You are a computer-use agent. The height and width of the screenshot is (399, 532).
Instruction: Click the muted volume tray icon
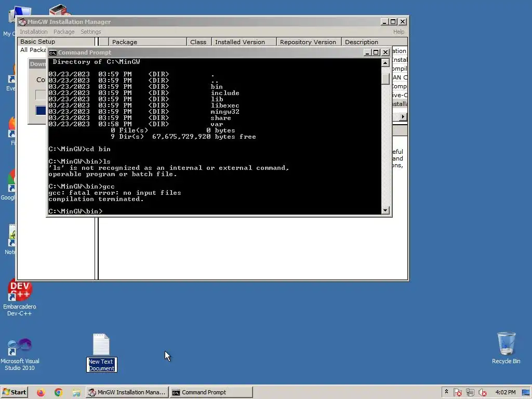coord(482,393)
